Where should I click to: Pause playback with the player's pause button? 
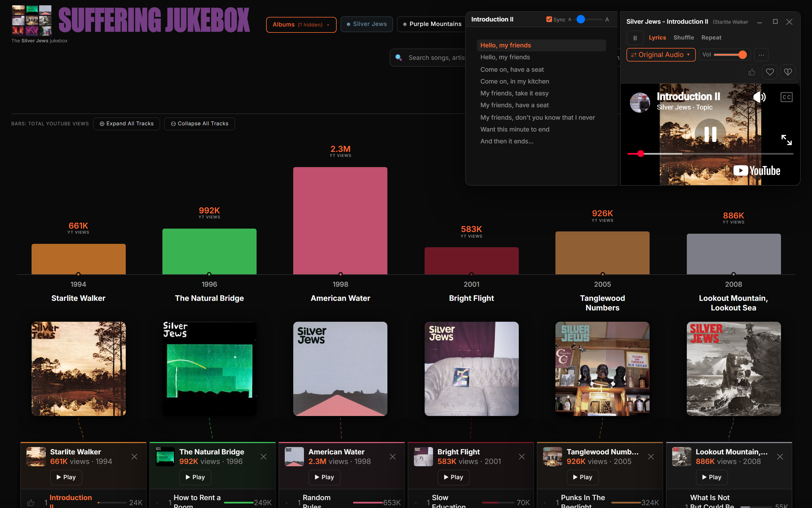tap(635, 38)
